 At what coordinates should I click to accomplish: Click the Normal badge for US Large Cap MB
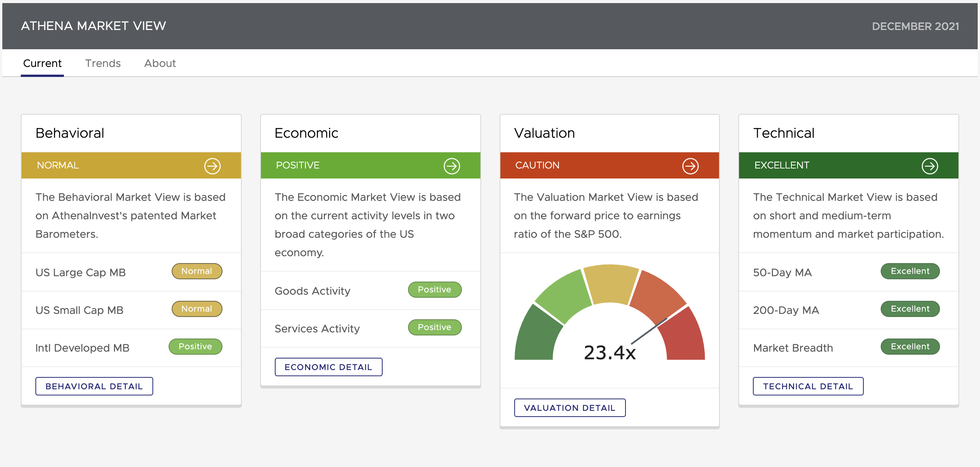pyautogui.click(x=197, y=271)
